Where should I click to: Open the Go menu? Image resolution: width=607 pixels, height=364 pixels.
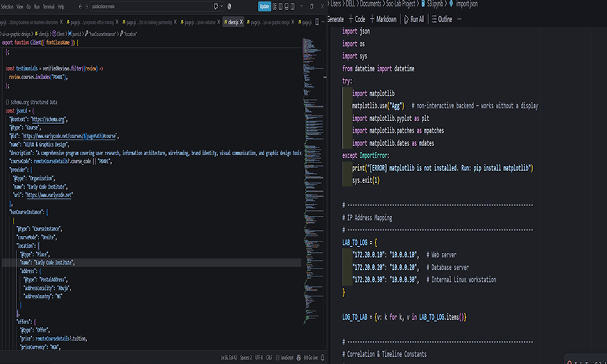[x=28, y=6]
